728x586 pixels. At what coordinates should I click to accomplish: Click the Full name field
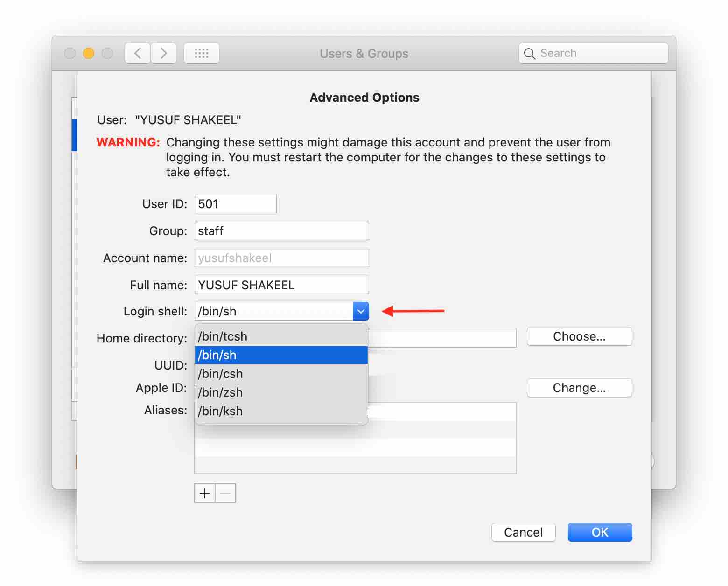[281, 285]
